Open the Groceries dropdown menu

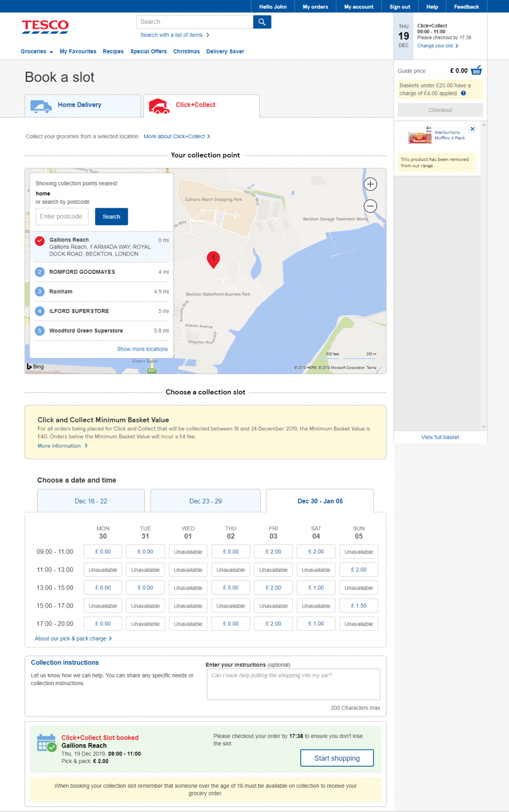click(36, 51)
